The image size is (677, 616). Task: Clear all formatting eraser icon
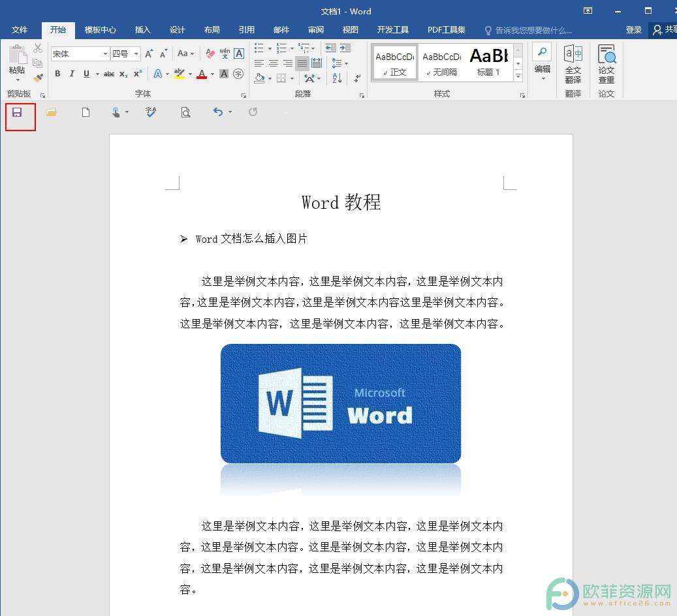[210, 54]
